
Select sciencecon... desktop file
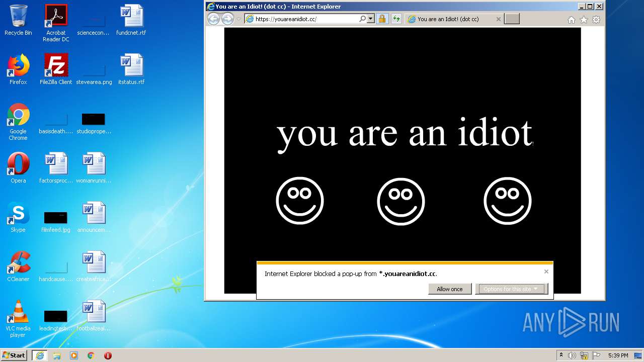click(x=94, y=25)
